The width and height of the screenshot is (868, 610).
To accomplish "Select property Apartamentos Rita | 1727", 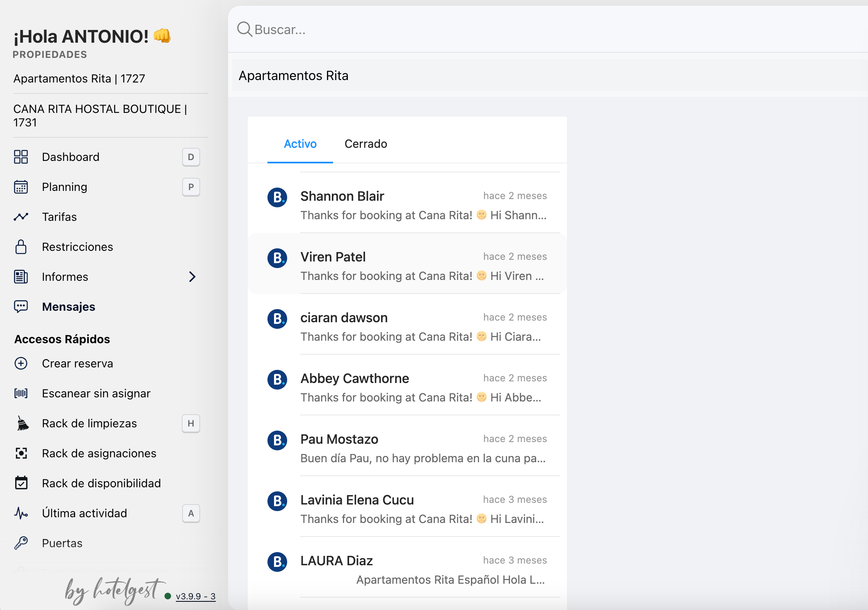I will [79, 78].
